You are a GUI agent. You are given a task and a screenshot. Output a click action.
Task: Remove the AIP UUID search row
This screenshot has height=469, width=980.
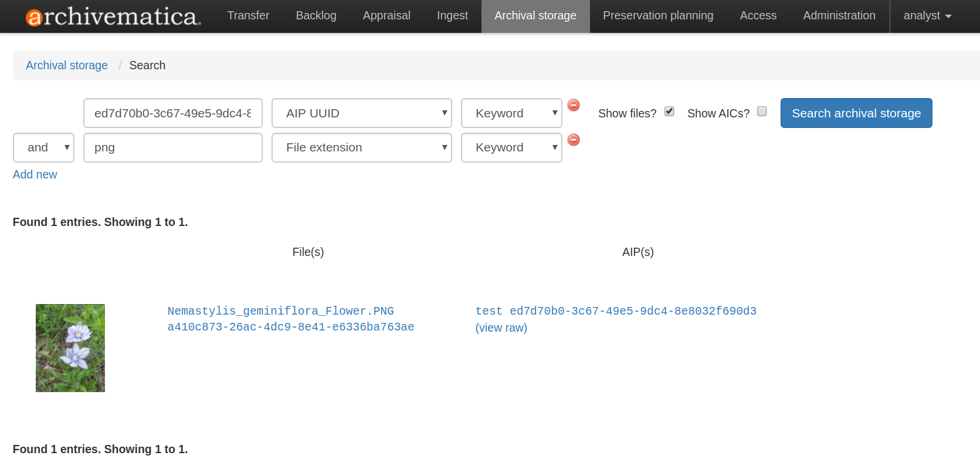(x=574, y=105)
